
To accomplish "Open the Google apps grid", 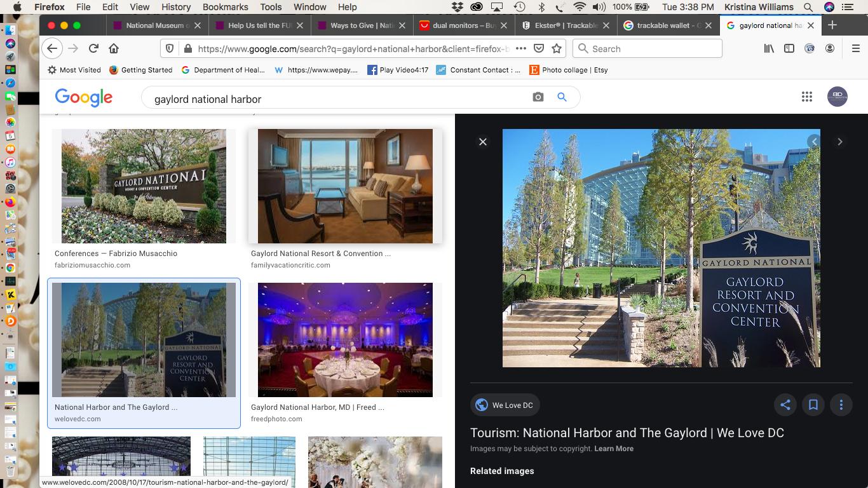I will tap(807, 97).
